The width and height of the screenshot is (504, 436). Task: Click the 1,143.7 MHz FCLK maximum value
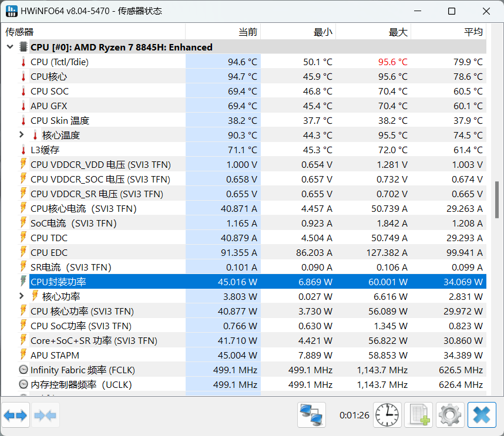point(382,370)
